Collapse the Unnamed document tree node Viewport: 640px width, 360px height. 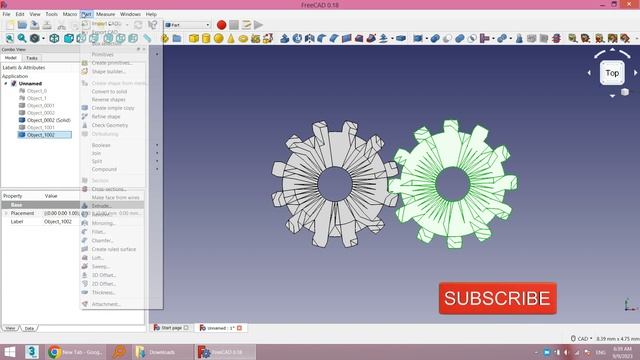click(x=6, y=83)
